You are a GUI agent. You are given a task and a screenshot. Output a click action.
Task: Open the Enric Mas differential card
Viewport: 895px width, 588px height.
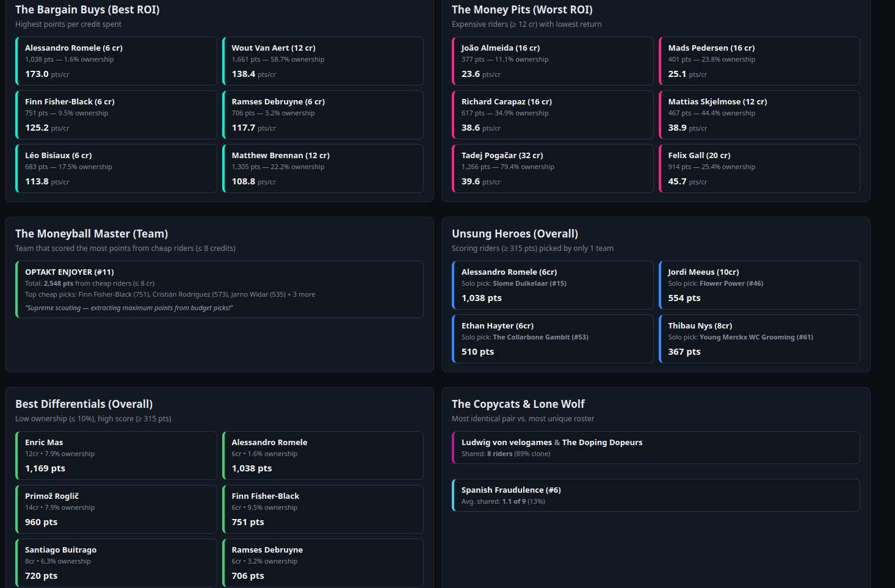point(116,456)
